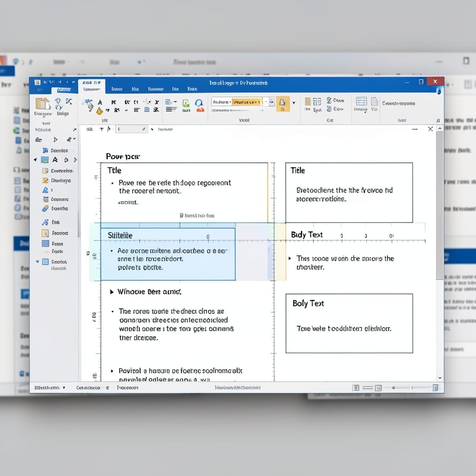The width and height of the screenshot is (476, 476).
Task: Toggle the orange highlighted shape button in ribbon
Action: click(x=283, y=104)
